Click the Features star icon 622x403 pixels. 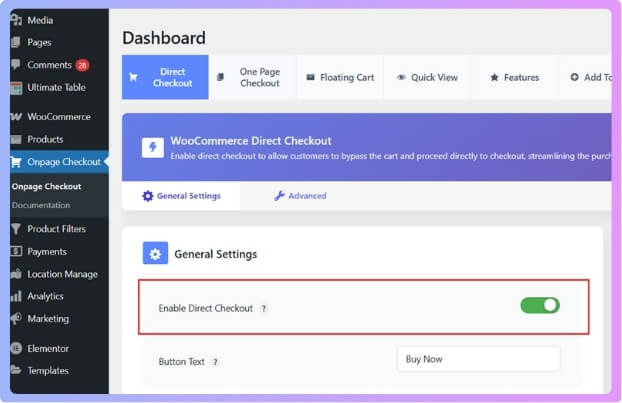coord(494,77)
